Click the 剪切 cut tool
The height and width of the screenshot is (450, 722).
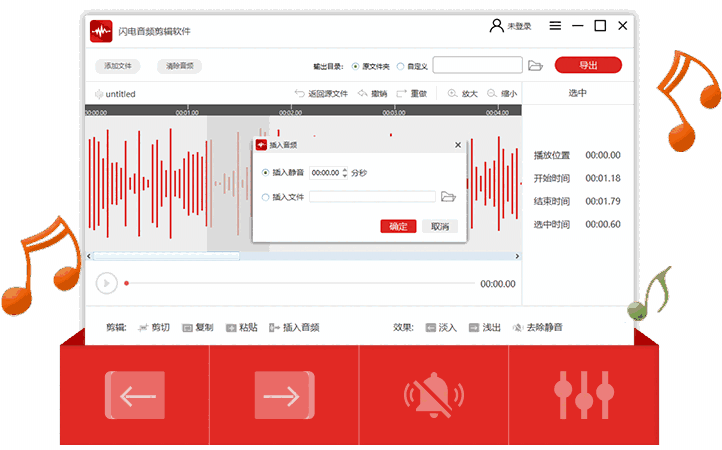coord(154,327)
